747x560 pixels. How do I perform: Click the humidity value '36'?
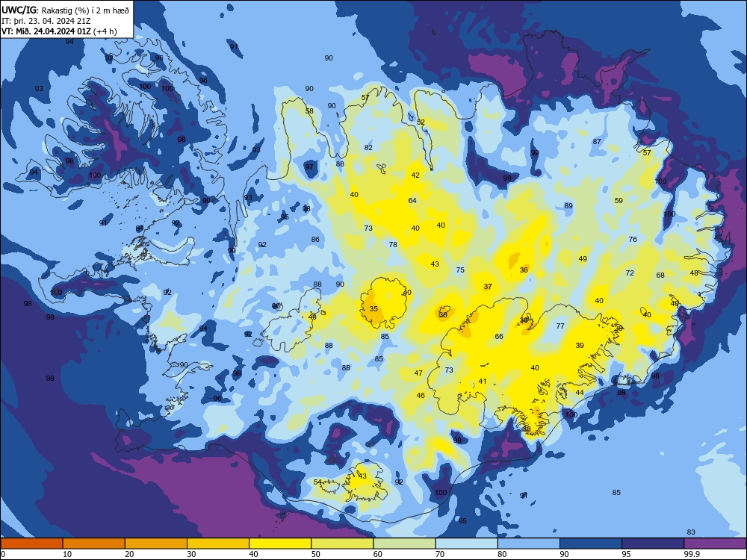[x=524, y=270]
